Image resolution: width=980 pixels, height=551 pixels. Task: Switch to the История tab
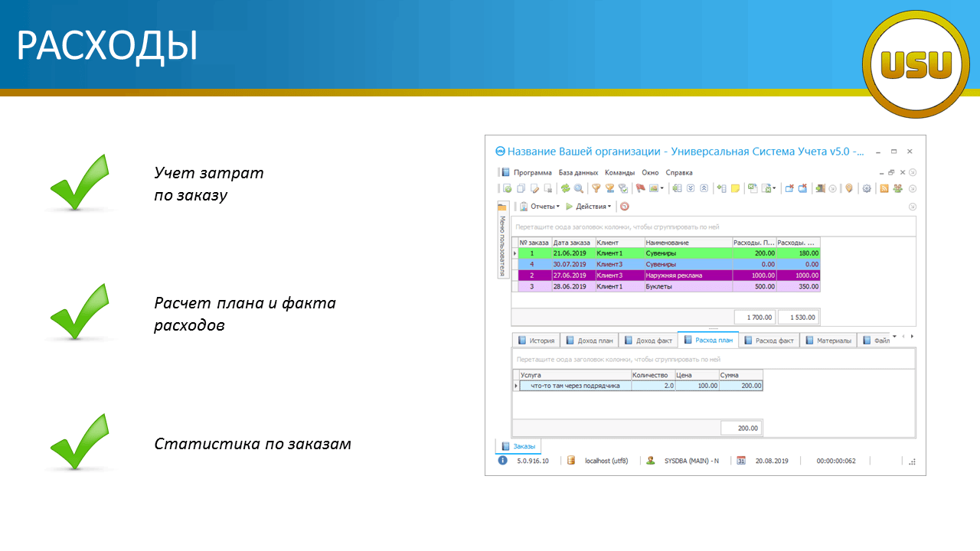(x=536, y=341)
